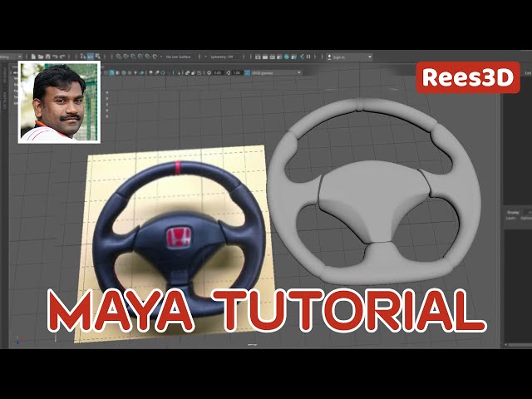The height and width of the screenshot is (399, 532).
Task: Switch to select by component type mode
Action: click(97, 57)
